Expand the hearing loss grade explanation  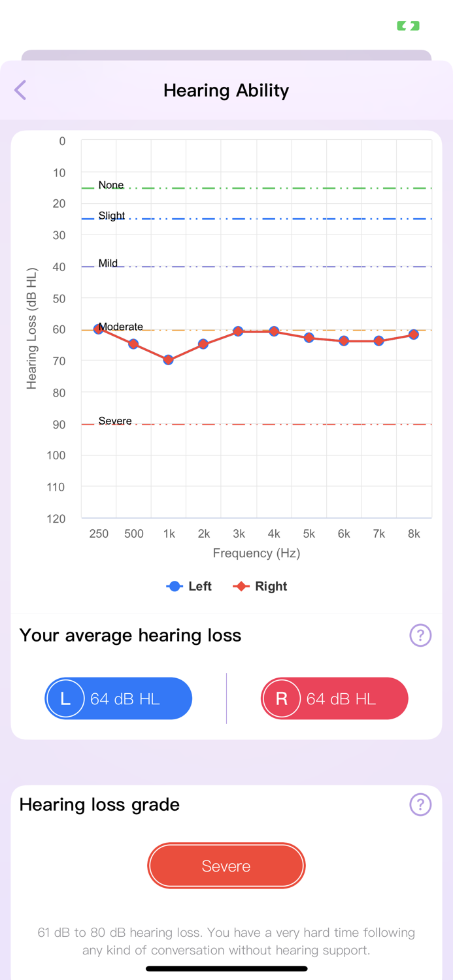point(421,805)
